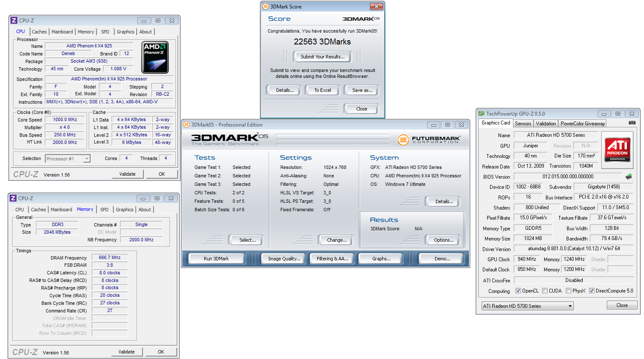Open the ATI Radeon HD 5700 Series dropdown
Viewport: 644px width, 359px height.
tap(527, 306)
